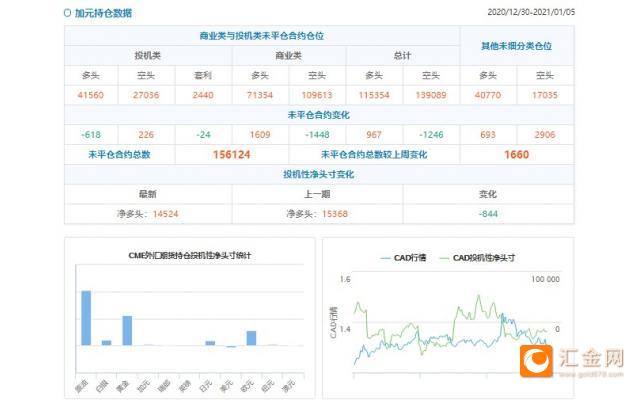The image size is (640, 400).
Task: Click the vertical CAD行情 axis title
Action: (x=333, y=322)
